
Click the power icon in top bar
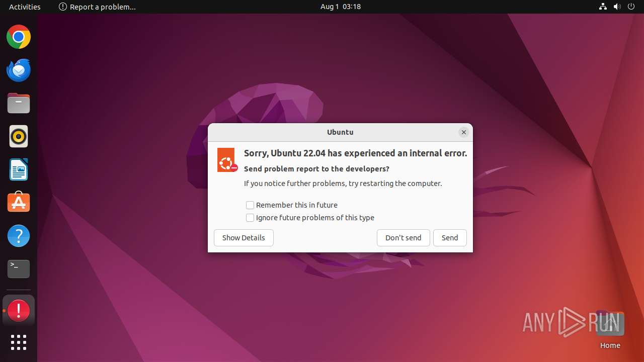631,7
